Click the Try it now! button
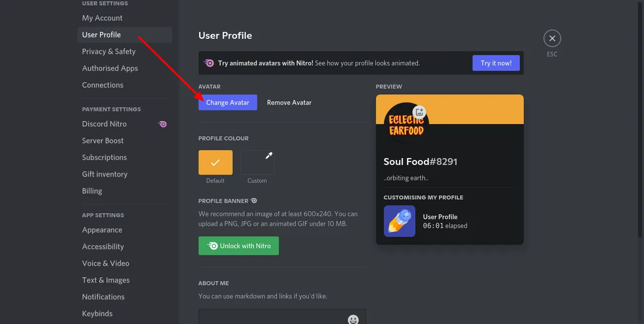The height and width of the screenshot is (324, 644). pos(496,63)
